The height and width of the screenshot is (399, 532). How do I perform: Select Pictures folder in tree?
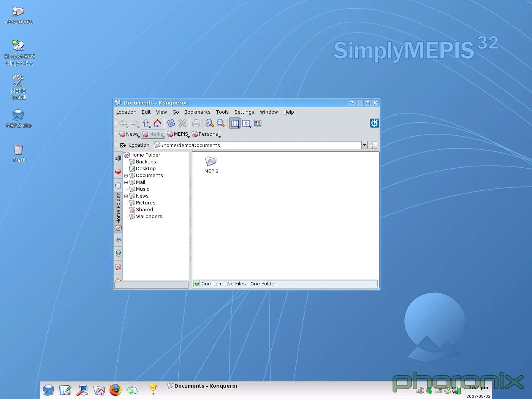tap(142, 203)
